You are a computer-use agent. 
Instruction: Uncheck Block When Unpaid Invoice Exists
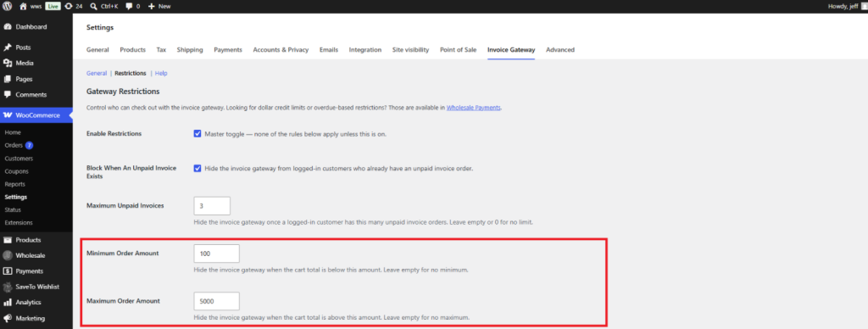tap(198, 169)
